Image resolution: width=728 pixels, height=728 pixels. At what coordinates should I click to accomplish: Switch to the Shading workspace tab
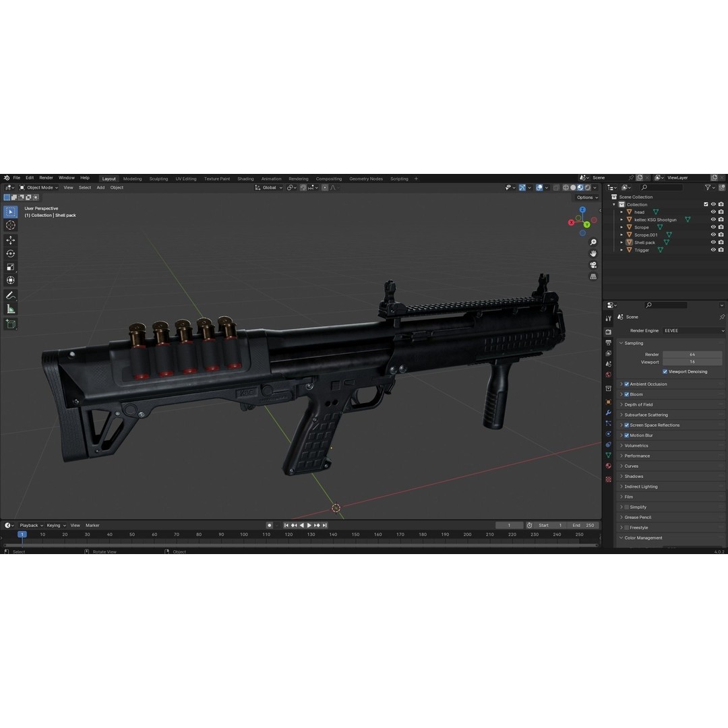click(x=245, y=179)
